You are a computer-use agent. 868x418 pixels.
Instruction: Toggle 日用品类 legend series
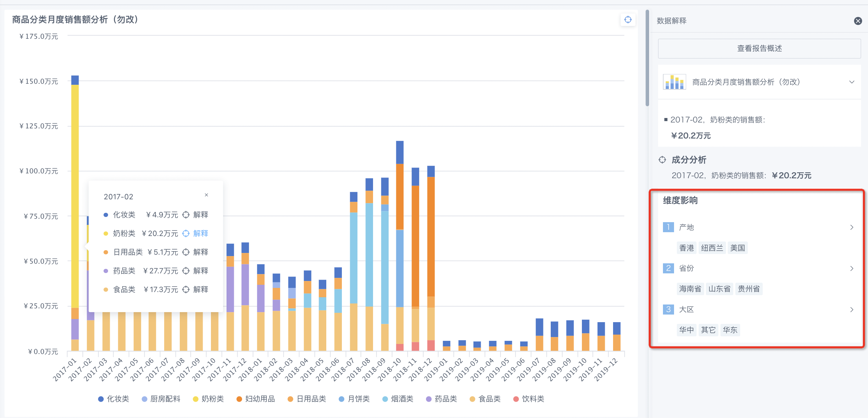pyautogui.click(x=307, y=399)
